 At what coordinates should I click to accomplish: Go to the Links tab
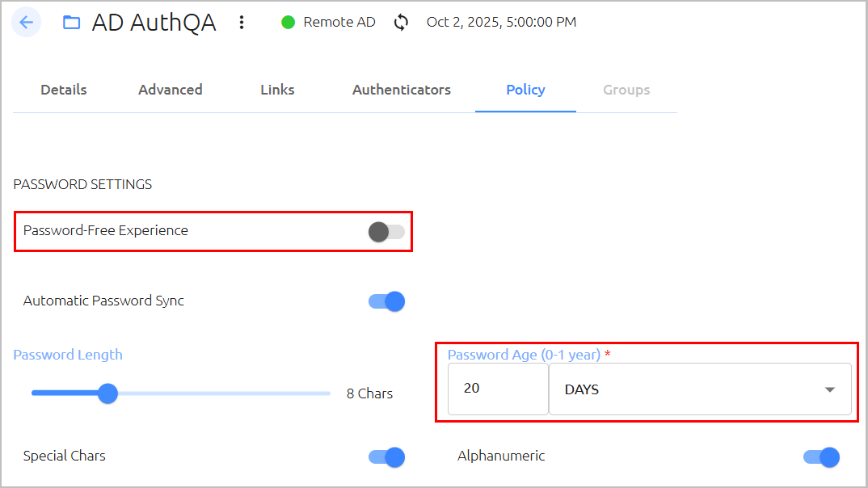pos(277,90)
